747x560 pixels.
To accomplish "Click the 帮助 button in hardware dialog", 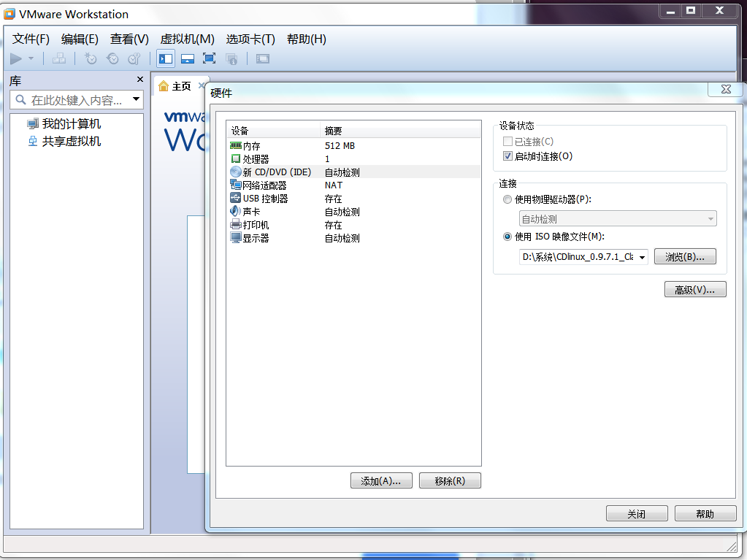I will pos(705,514).
